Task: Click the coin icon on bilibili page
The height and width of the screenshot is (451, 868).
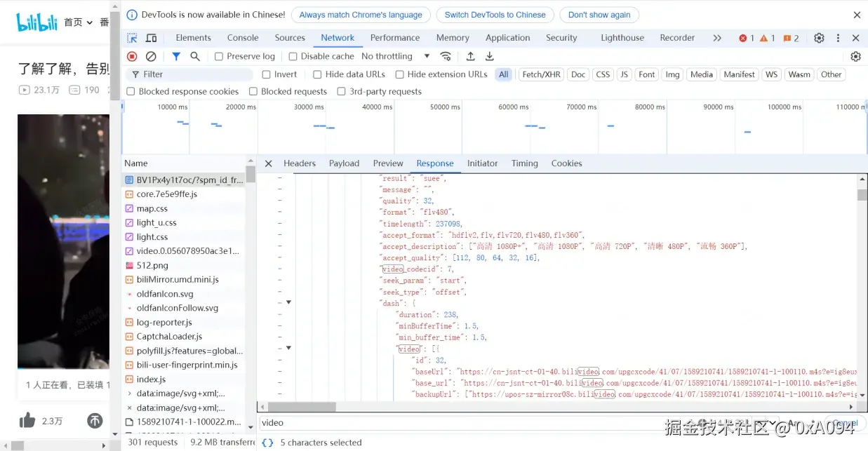Action: click(95, 421)
